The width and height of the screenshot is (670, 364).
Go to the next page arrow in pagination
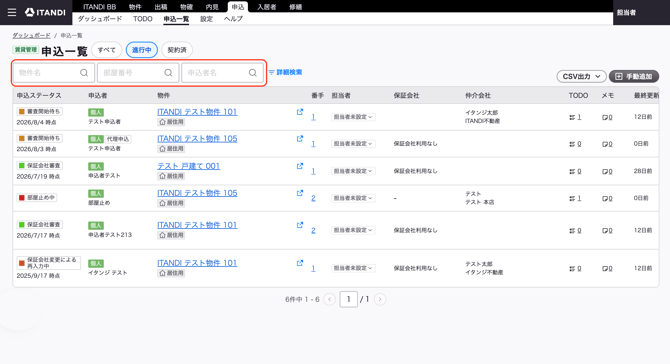tap(380, 299)
